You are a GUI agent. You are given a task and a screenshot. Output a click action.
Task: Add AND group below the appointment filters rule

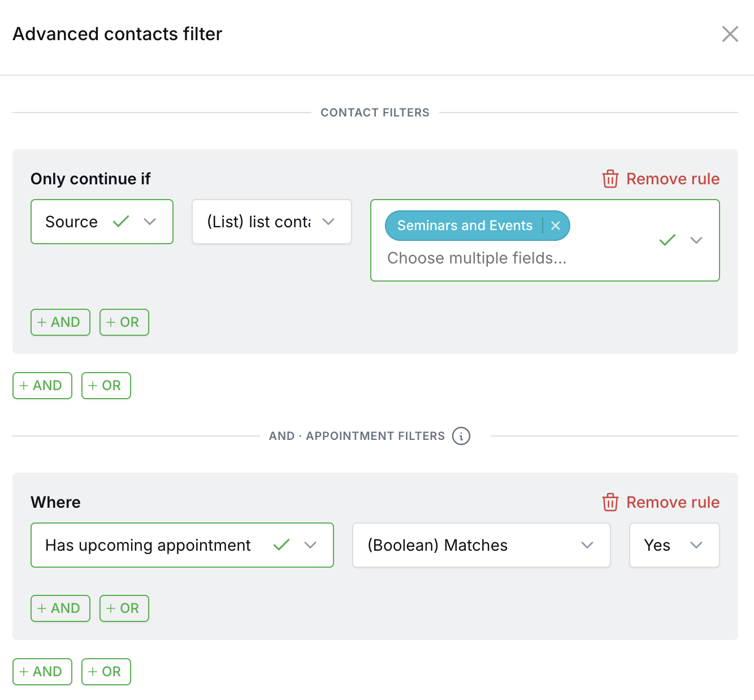(42, 672)
